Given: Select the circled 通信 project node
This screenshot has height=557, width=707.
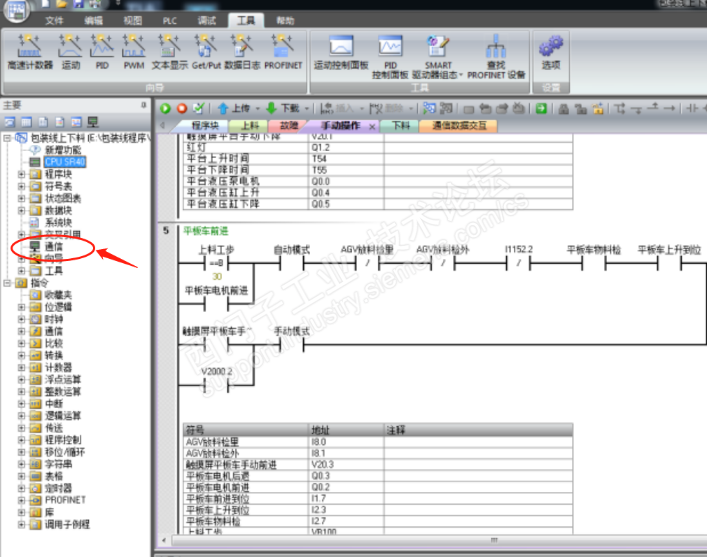Looking at the screenshot, I should coord(54,246).
